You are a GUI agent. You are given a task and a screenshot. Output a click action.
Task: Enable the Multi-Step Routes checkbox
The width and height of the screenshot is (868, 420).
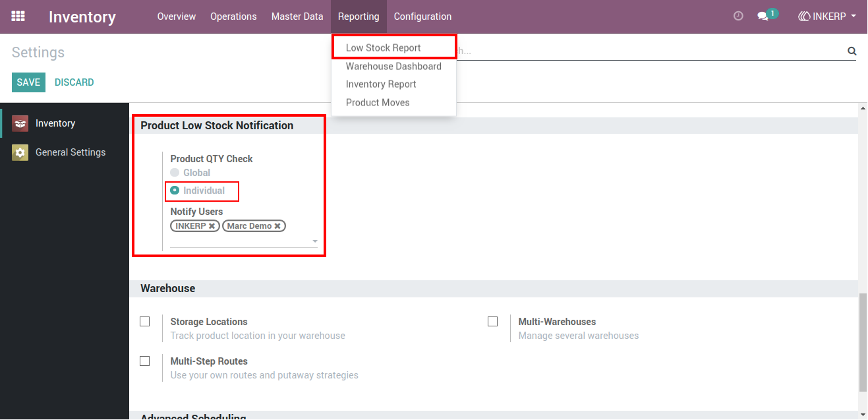(x=145, y=361)
